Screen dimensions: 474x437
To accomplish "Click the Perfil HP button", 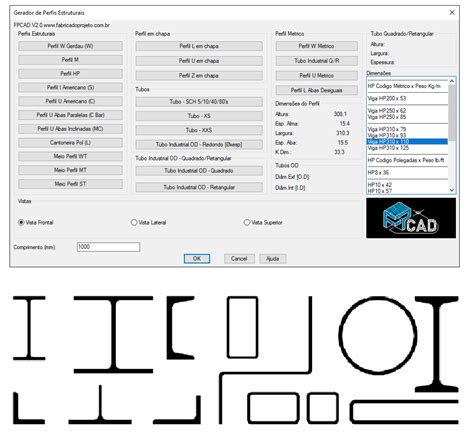I will click(x=70, y=74).
